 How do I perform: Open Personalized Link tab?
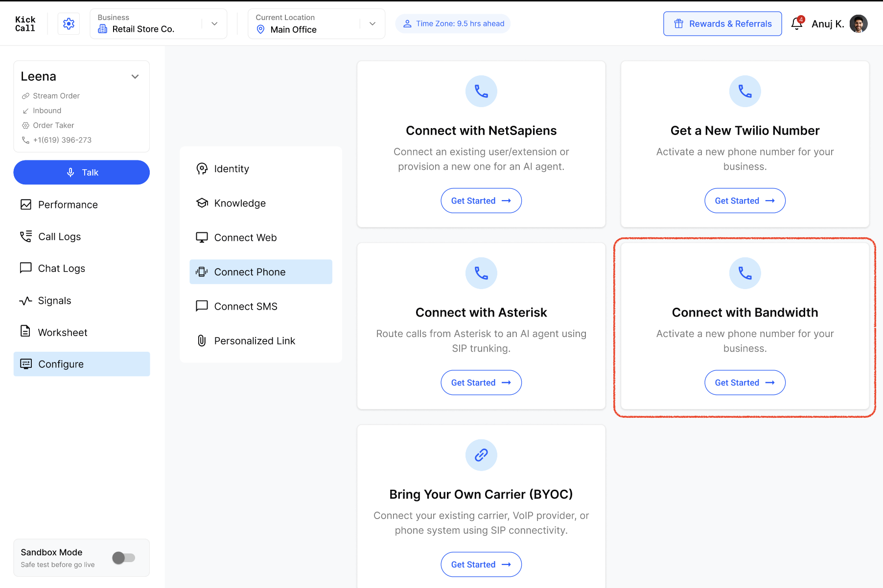[x=261, y=340]
